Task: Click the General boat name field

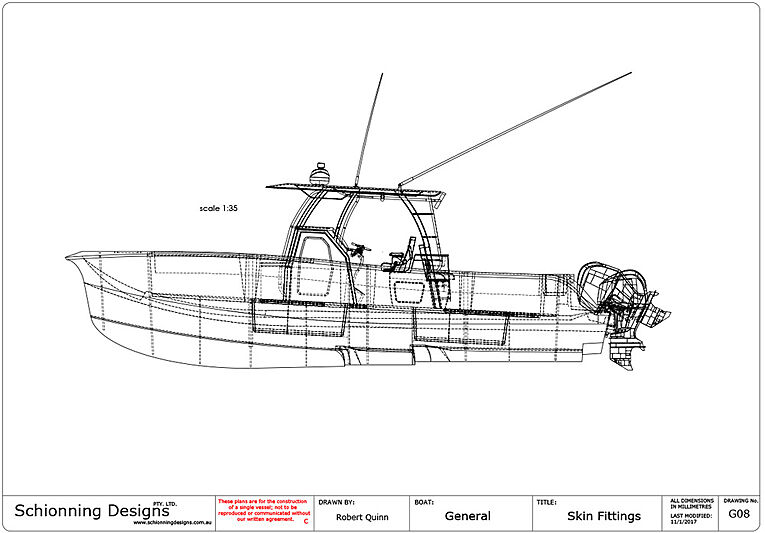Action: pyautogui.click(x=467, y=516)
